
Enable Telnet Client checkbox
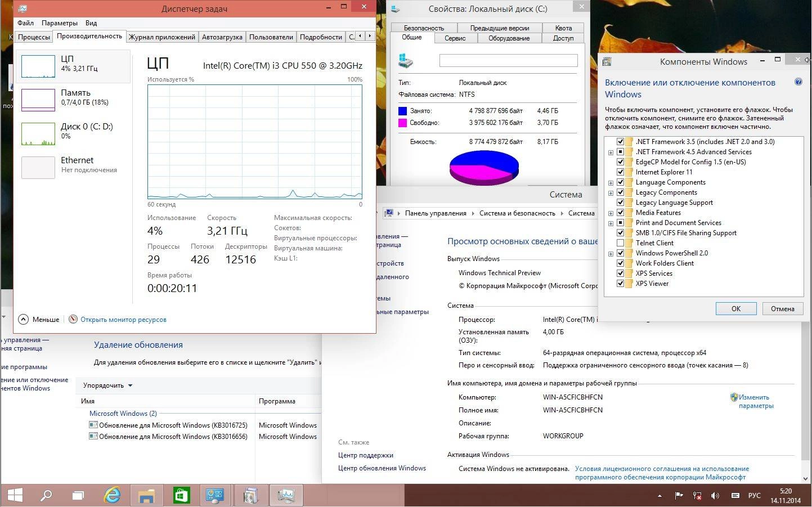620,243
